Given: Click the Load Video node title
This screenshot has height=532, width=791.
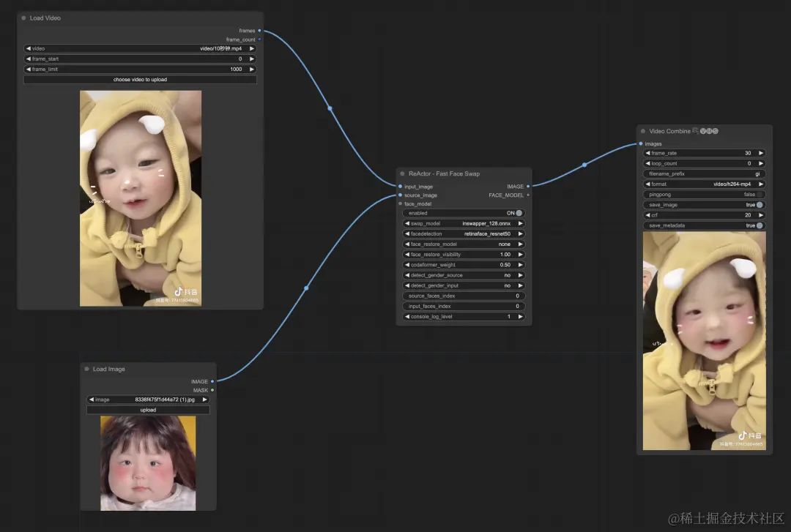Looking at the screenshot, I should [45, 18].
